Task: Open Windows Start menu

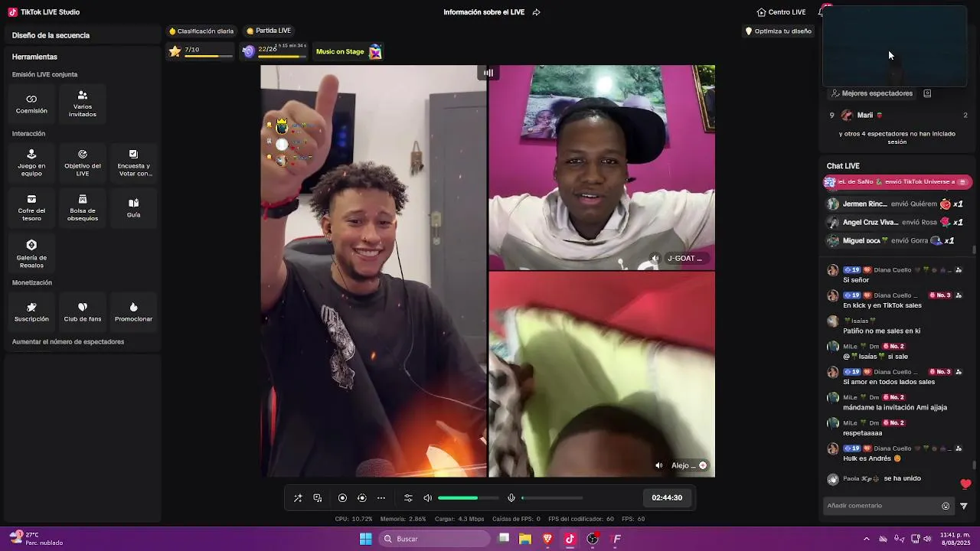Action: point(366,539)
